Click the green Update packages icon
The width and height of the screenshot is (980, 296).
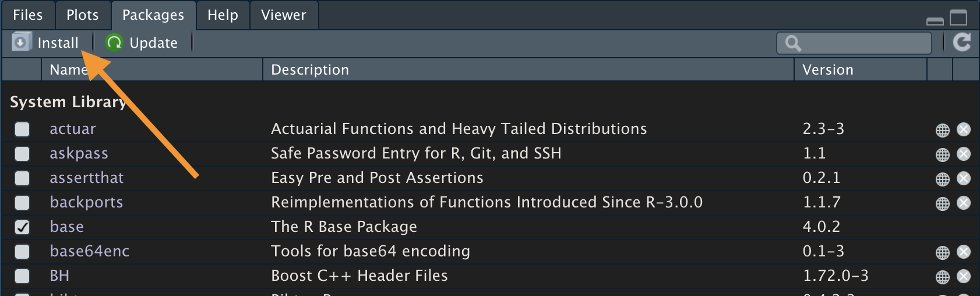114,43
